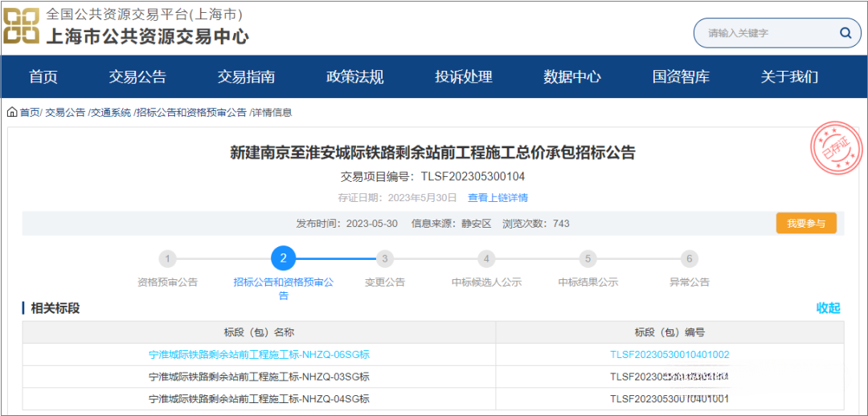Select step 2 circle 招标公告和资格预审公告
868x416 pixels.
(x=283, y=259)
